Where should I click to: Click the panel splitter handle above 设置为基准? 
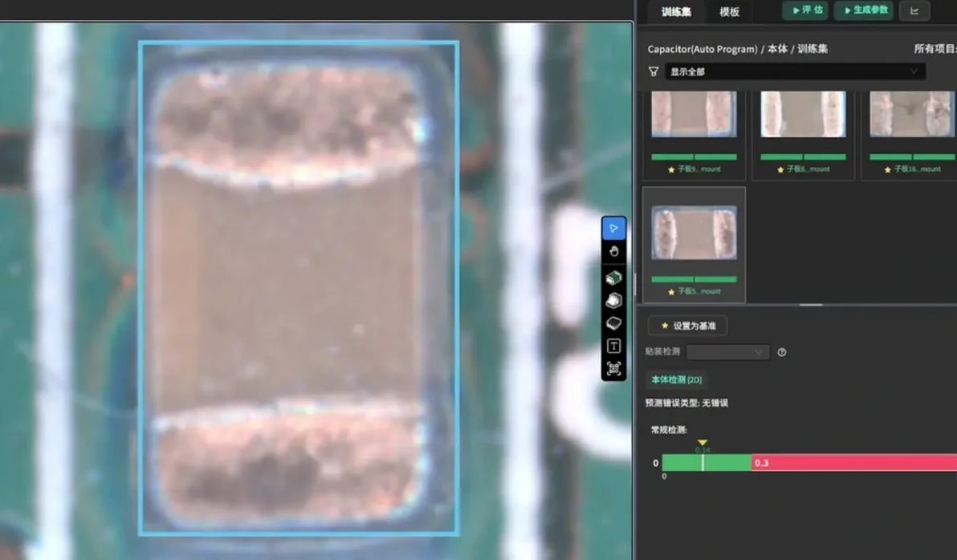coord(811,304)
